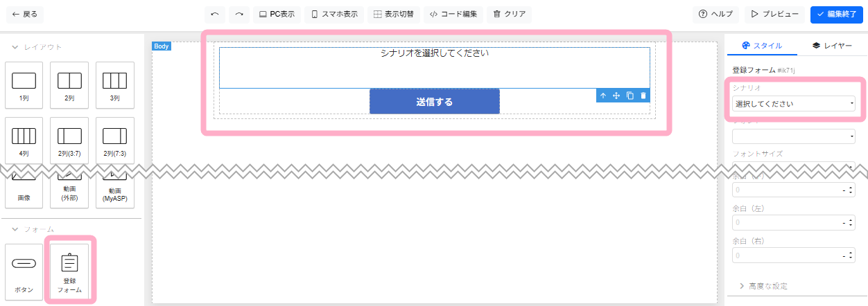Open the プレビュー preview
This screenshot has width=868, height=306.
click(775, 14)
